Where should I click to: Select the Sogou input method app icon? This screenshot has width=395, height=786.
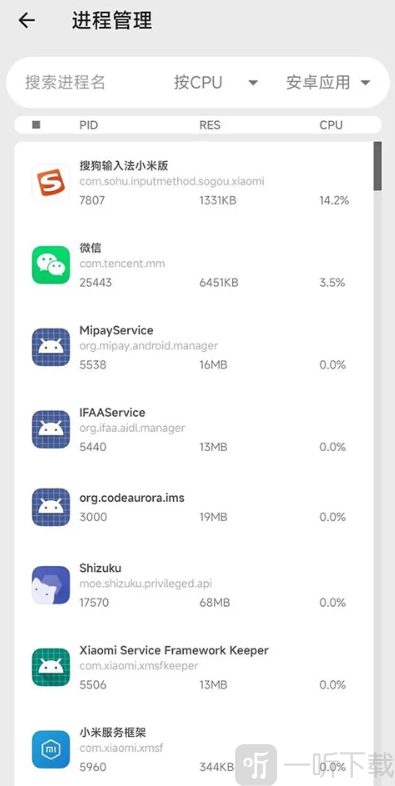[51, 183]
